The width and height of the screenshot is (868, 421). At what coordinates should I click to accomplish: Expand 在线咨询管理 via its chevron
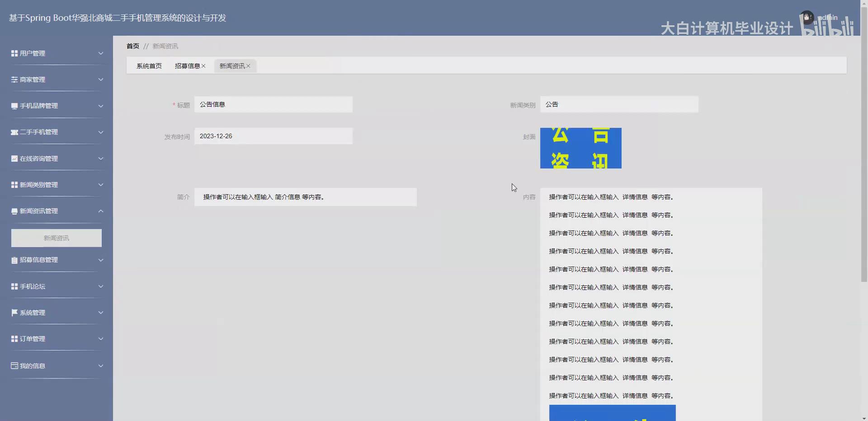pyautogui.click(x=101, y=159)
